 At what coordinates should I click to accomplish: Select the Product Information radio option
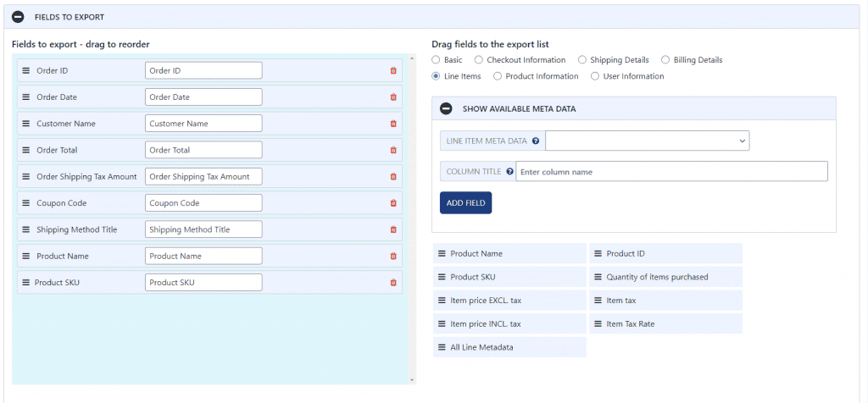[497, 76]
